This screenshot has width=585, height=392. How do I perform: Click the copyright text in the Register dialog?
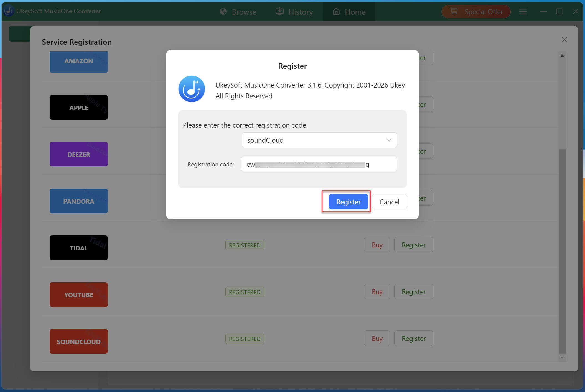(310, 90)
